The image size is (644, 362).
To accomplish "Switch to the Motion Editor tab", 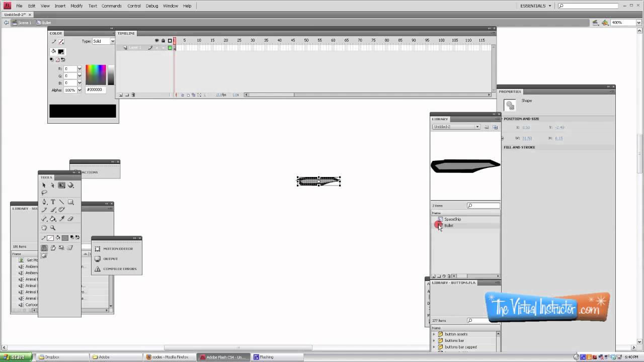I will tap(118, 248).
